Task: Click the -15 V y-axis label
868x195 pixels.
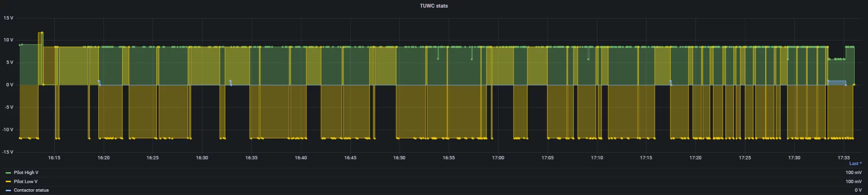Action: click(8, 152)
